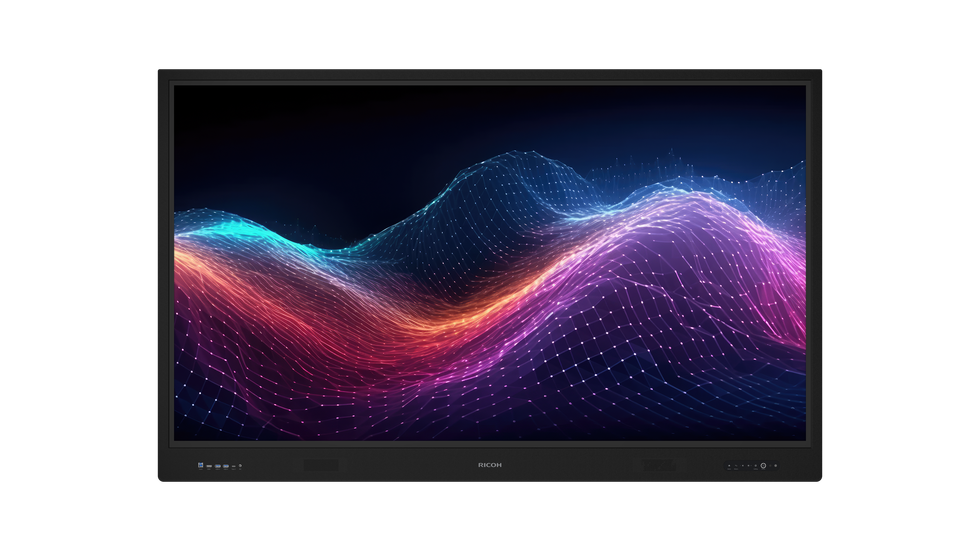The image size is (980, 551).
Task: Tap the dark empty upper-left screen area
Action: [x=270, y=140]
